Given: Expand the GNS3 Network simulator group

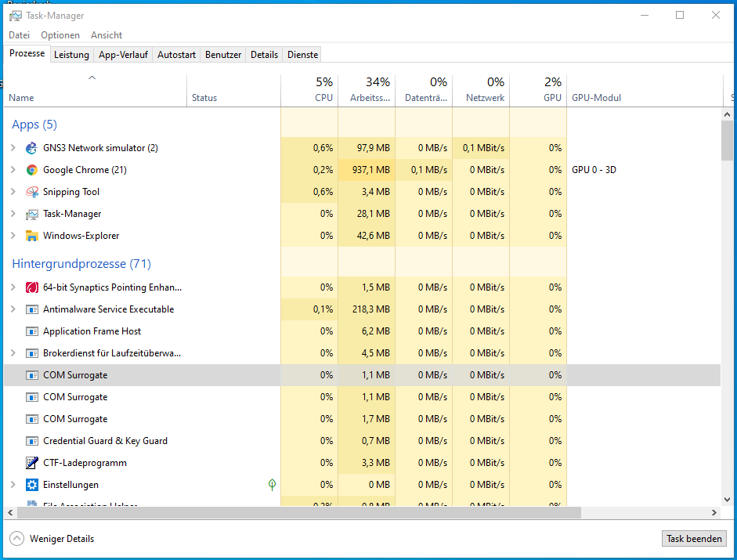Looking at the screenshot, I should (13, 148).
